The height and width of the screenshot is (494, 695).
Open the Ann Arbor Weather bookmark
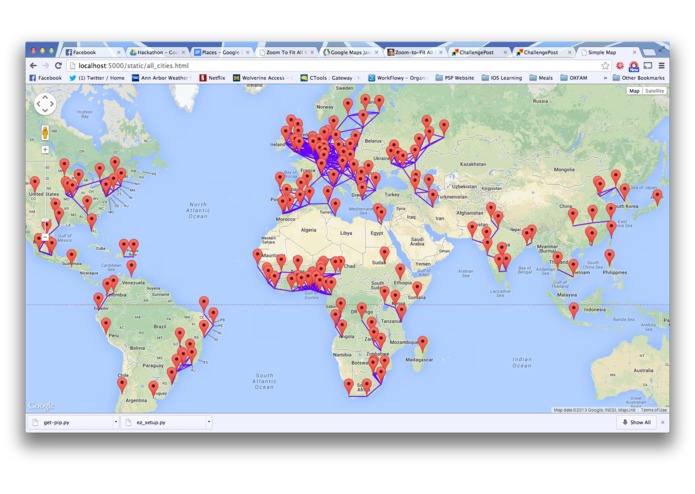click(x=161, y=78)
